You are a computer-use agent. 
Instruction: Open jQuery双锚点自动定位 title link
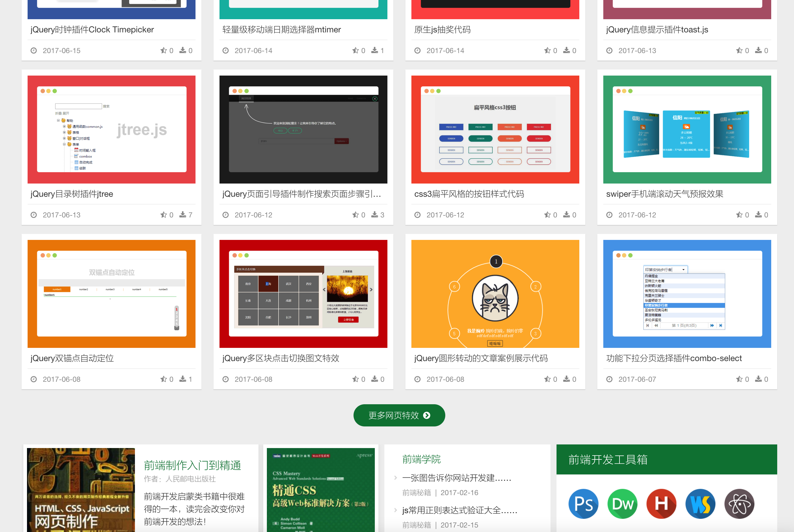tap(72, 358)
